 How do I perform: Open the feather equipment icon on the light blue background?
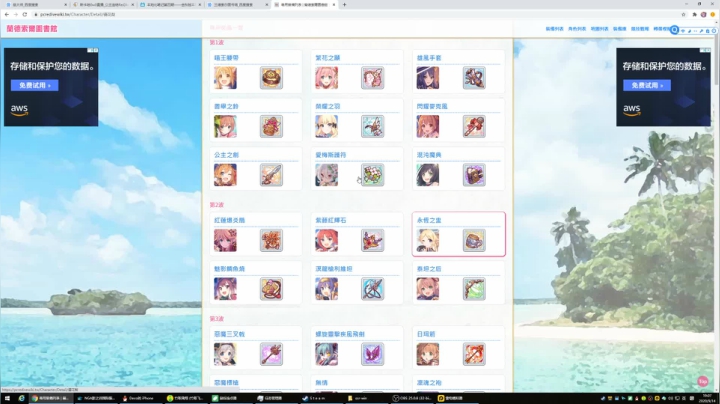coord(372,126)
